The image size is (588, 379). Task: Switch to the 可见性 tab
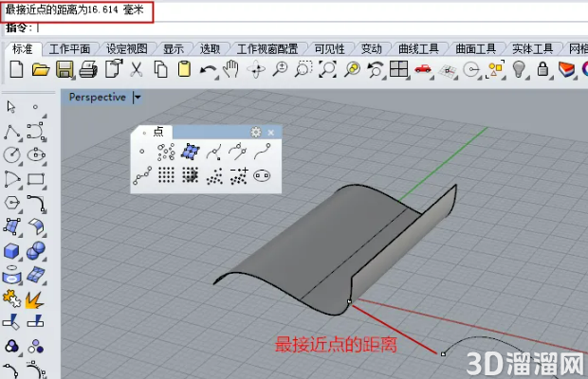[x=330, y=49]
